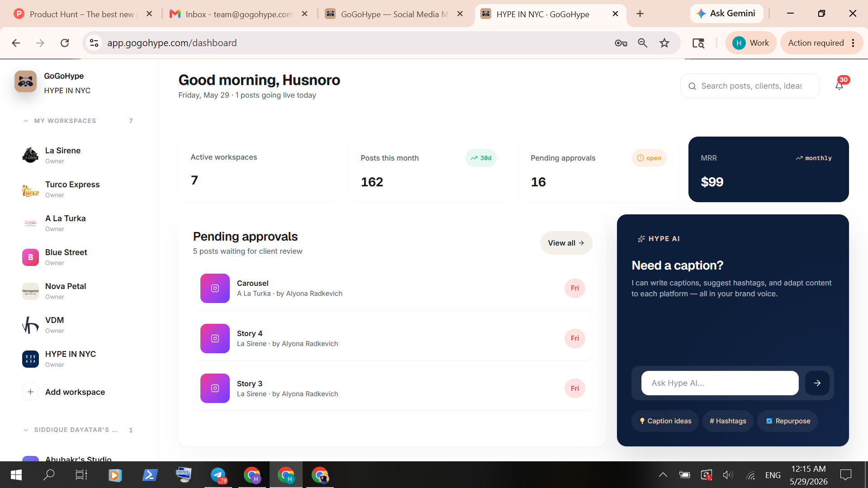Open the Story 4 pending post
The width and height of the screenshot is (868, 488).
tap(393, 338)
